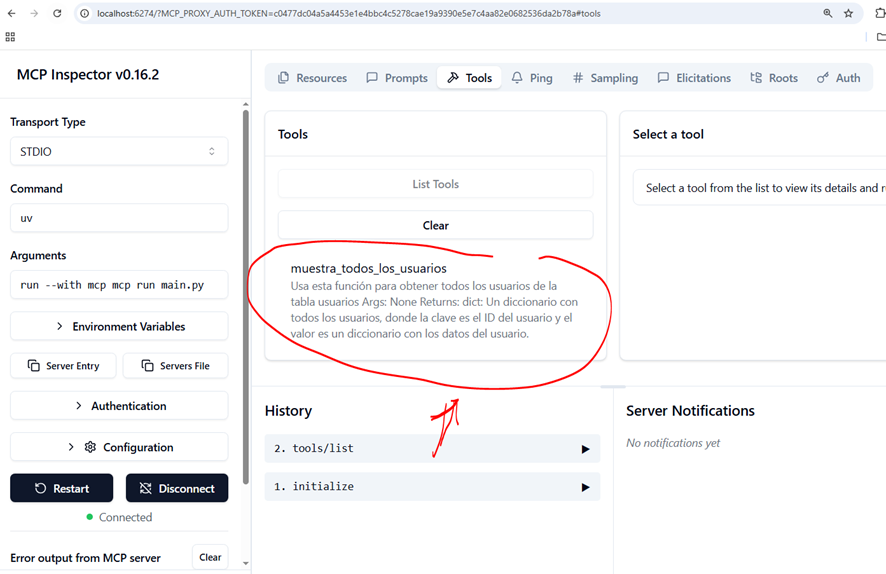The height and width of the screenshot is (574, 886).
Task: Switch to the Resources tab
Action: [x=312, y=78]
